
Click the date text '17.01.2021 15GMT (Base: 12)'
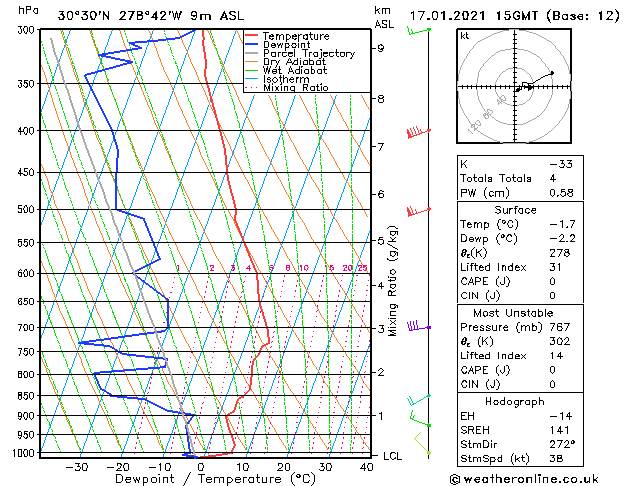514,16
